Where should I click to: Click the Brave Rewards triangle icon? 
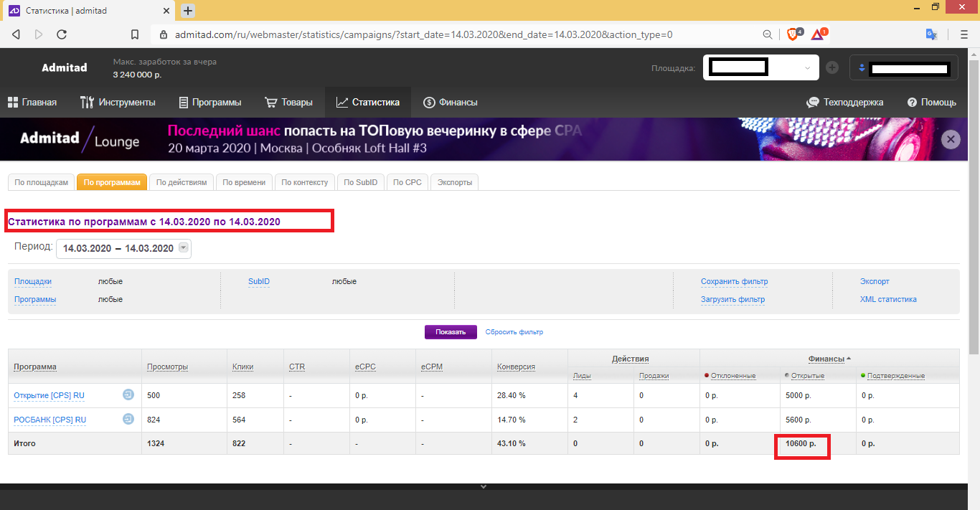point(817,34)
